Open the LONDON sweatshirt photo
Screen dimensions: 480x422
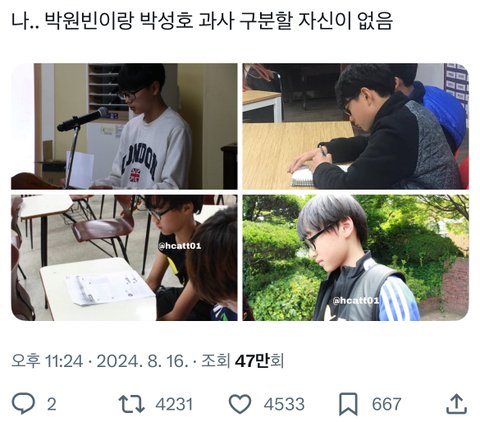click(x=124, y=126)
